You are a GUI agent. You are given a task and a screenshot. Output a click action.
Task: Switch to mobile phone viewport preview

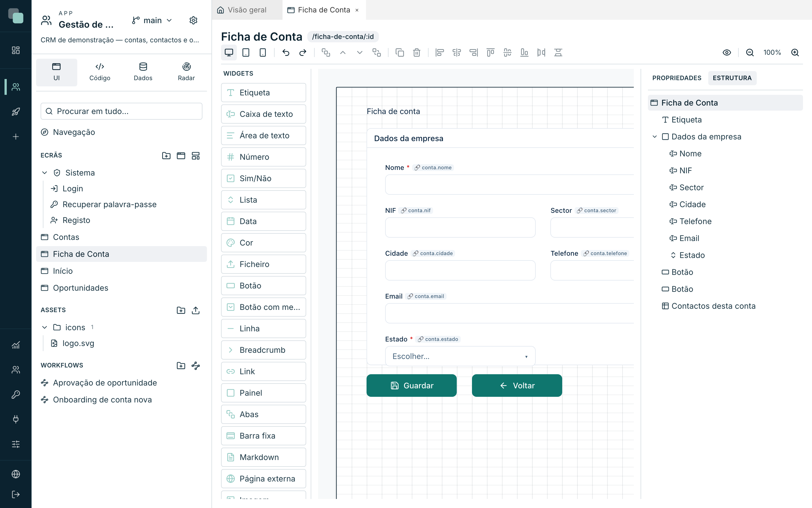pyautogui.click(x=263, y=52)
